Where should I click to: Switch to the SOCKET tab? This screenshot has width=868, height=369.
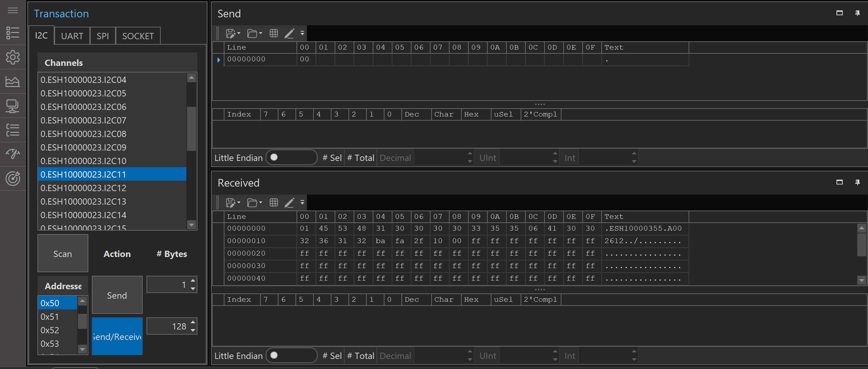pos(138,36)
